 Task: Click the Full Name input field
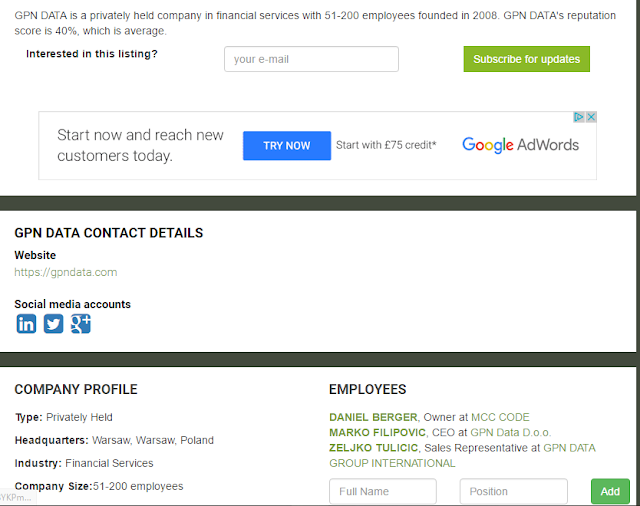(383, 491)
